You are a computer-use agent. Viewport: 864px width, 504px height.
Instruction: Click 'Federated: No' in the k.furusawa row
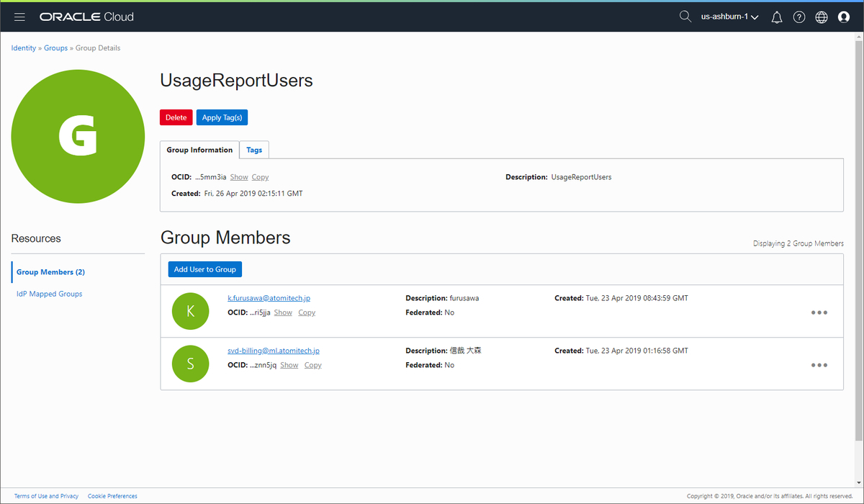[430, 312]
